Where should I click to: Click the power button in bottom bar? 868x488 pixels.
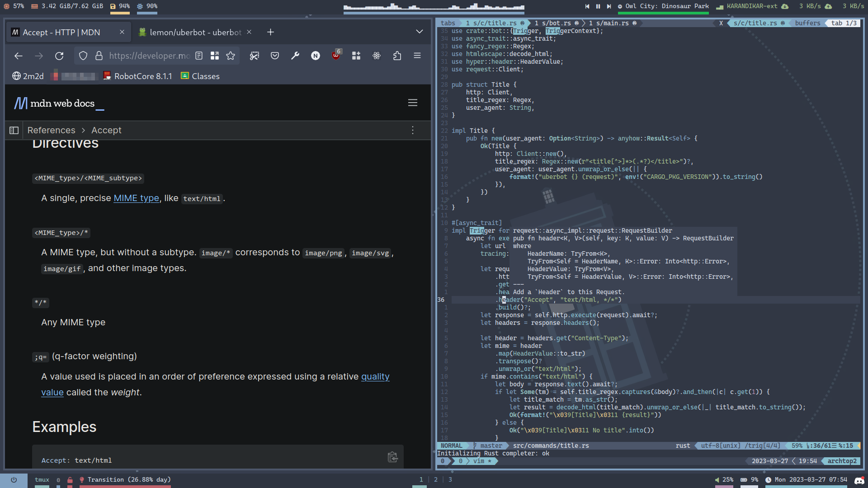[x=14, y=480]
